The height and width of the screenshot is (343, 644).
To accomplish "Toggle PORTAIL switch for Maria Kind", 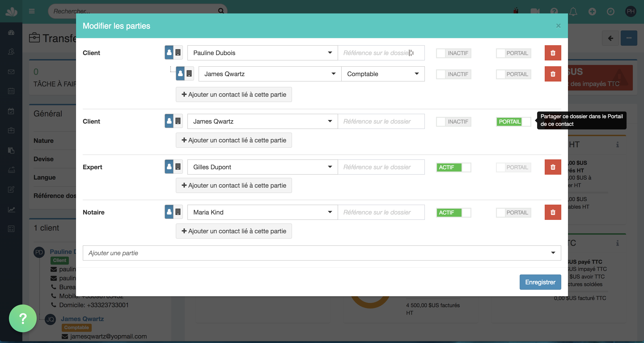I will [x=513, y=212].
